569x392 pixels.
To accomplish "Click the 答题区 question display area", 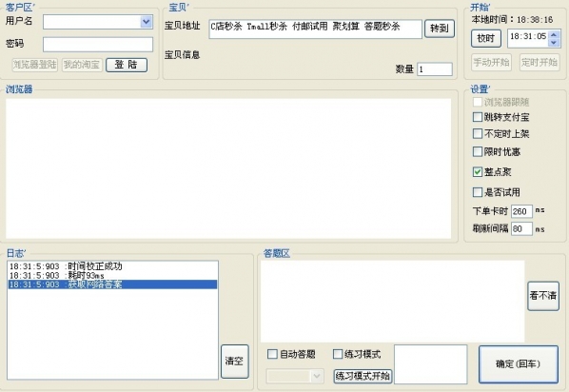I will tap(392, 301).
